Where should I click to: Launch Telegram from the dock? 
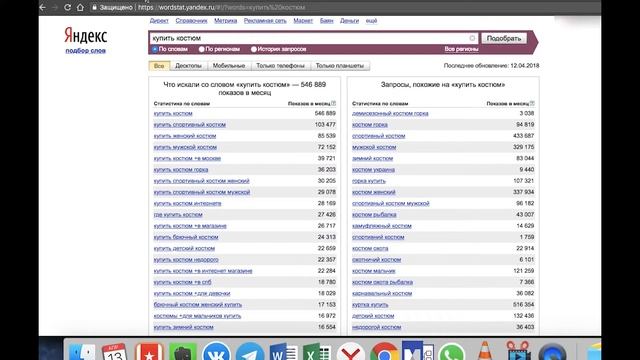tap(250, 352)
